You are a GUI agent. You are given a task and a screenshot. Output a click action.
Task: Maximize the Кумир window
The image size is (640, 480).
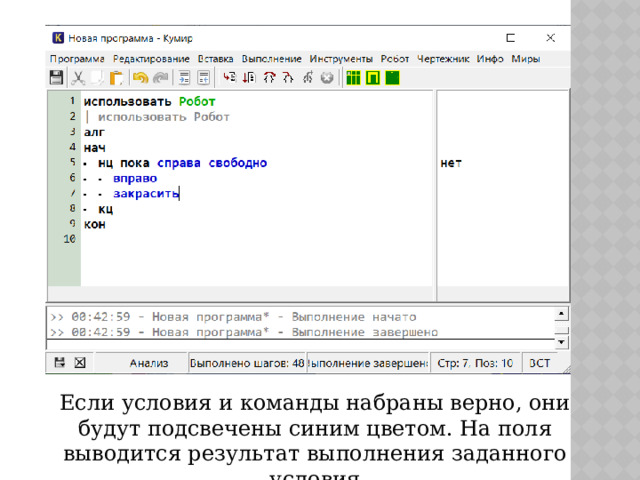pyautogui.click(x=510, y=38)
